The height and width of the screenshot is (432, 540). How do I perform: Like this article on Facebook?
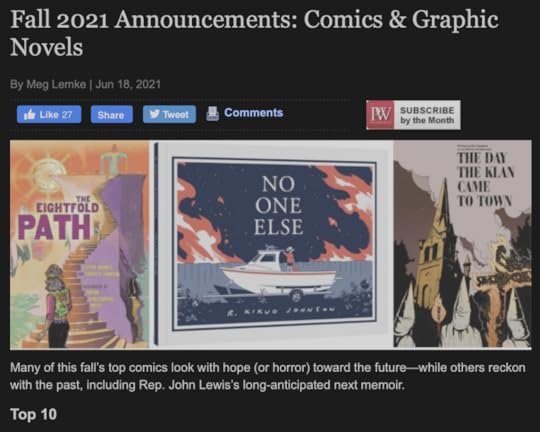tap(49, 114)
